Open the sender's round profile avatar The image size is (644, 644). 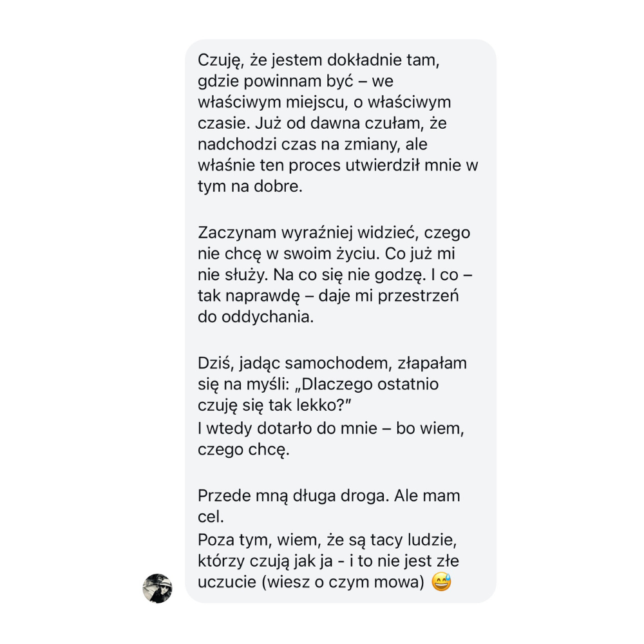click(157, 588)
